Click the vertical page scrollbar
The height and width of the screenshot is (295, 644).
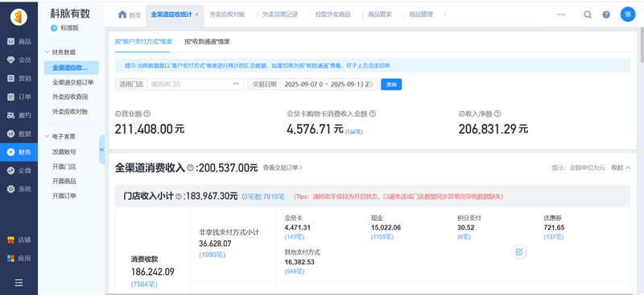coord(642,44)
